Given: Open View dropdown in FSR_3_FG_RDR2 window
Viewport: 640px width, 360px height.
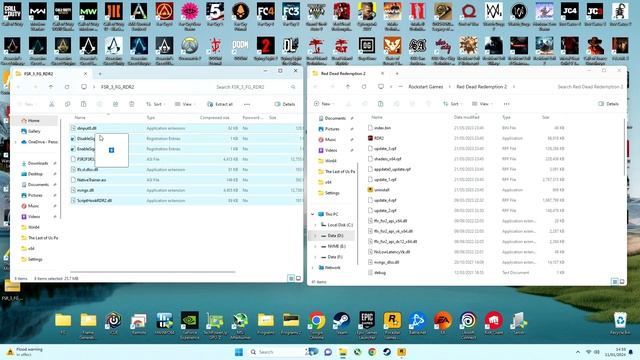Looking at the screenshot, I should coord(184,104).
